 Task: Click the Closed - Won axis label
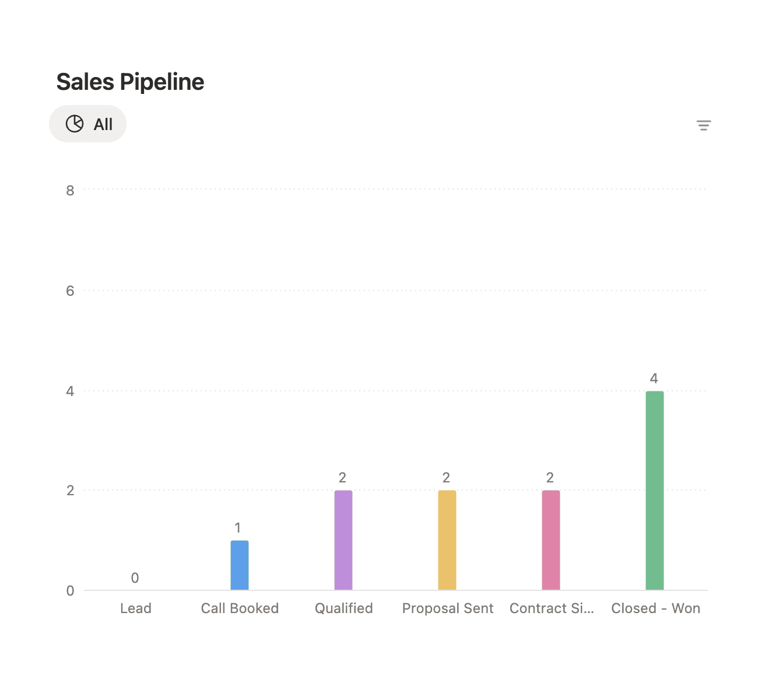(655, 608)
